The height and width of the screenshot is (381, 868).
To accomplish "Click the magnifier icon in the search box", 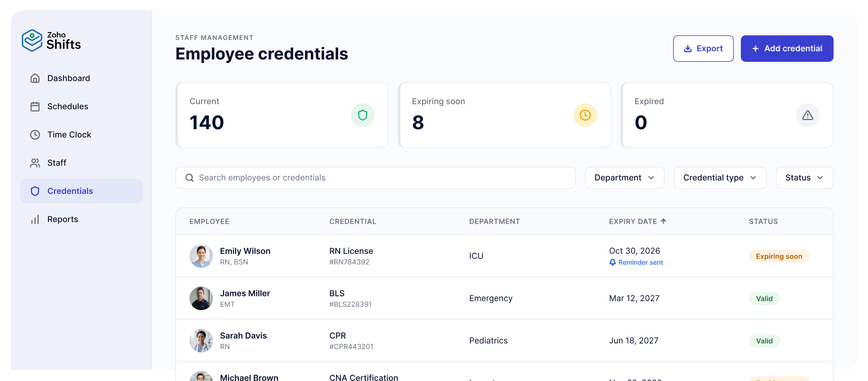I will [x=190, y=178].
